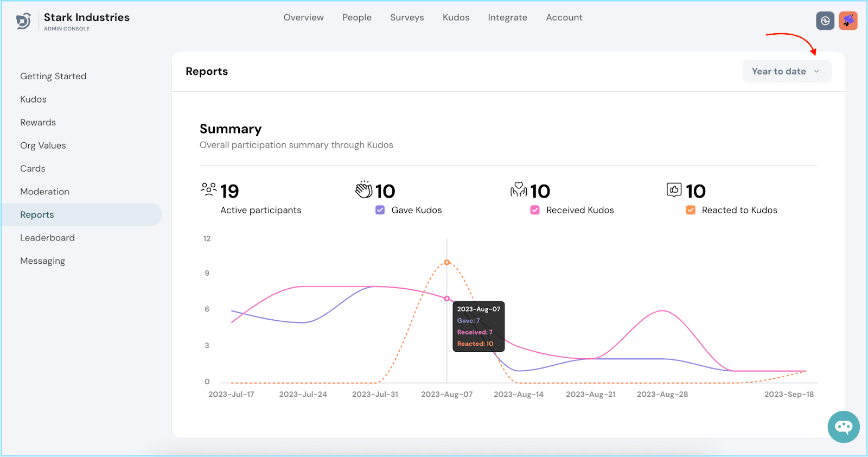Click the Received Kudos heart-hands icon
Screen dimensions: 868x457
[519, 189]
